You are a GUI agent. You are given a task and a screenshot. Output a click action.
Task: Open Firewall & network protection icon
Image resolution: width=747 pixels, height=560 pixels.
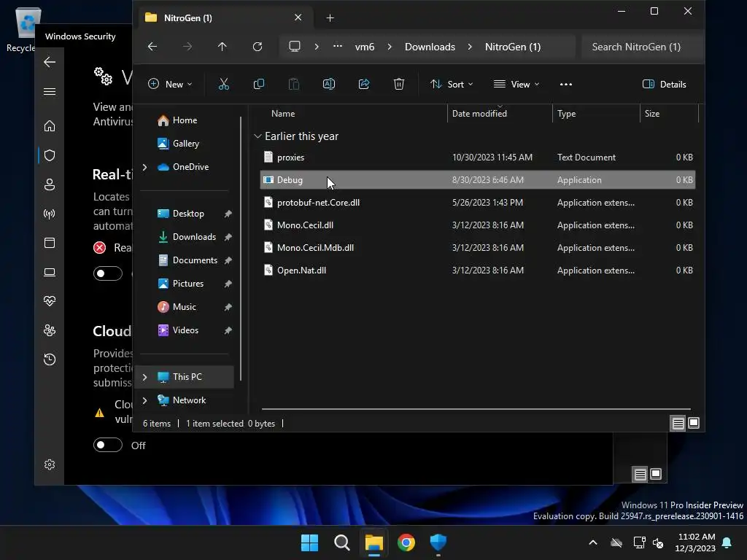pos(50,214)
